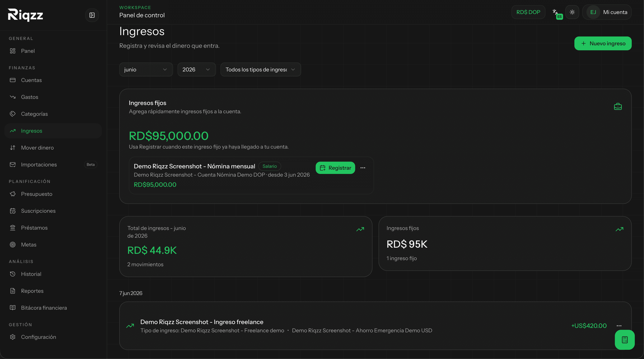Click the Ingresos page heading

tap(142, 31)
